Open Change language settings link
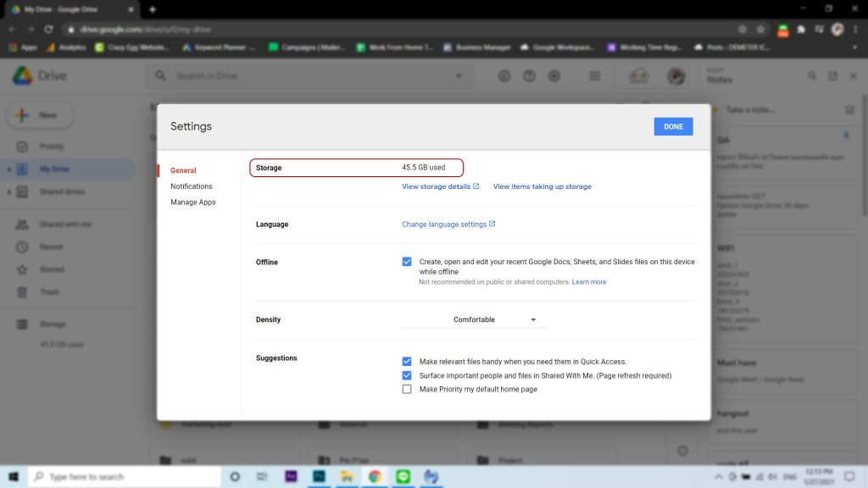 [x=448, y=224]
